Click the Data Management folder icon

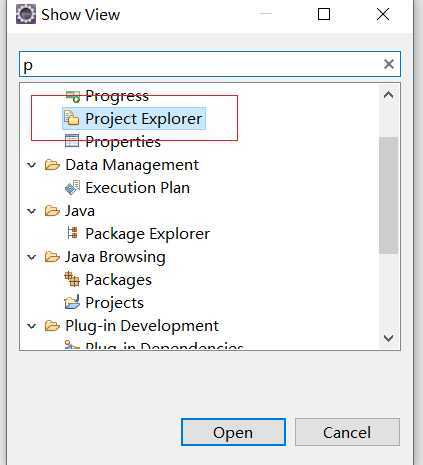[x=52, y=165]
